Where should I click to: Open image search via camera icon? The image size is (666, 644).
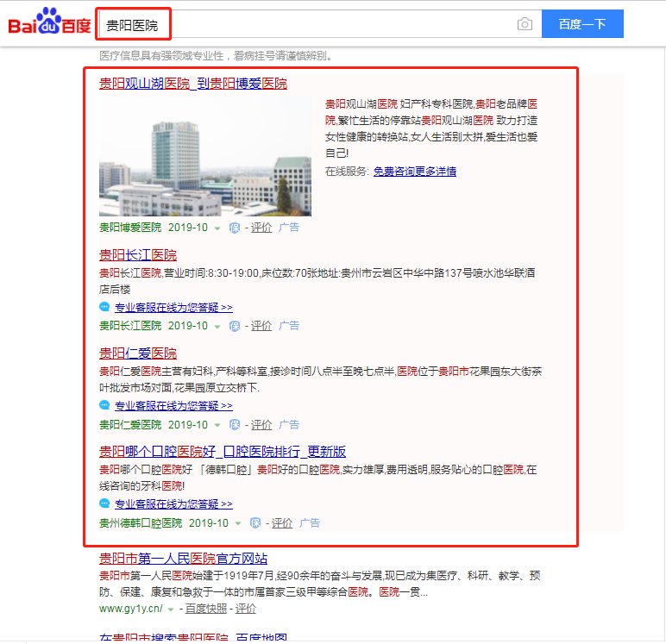point(525,24)
